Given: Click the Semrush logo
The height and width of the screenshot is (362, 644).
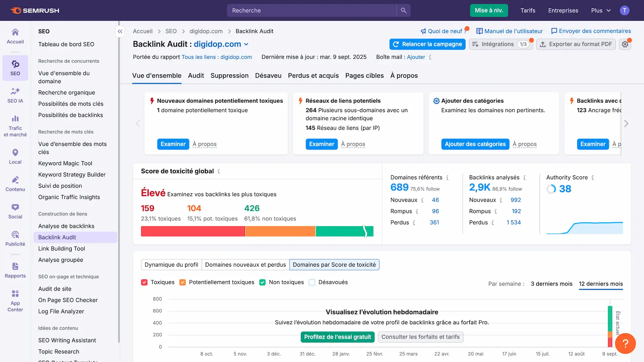Looking at the screenshot, I should 35,10.
